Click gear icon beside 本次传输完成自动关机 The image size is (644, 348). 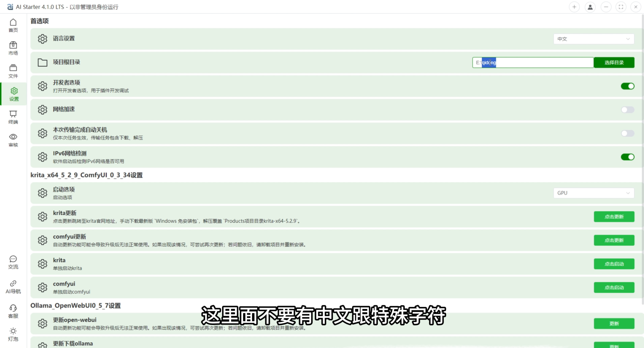42,133
